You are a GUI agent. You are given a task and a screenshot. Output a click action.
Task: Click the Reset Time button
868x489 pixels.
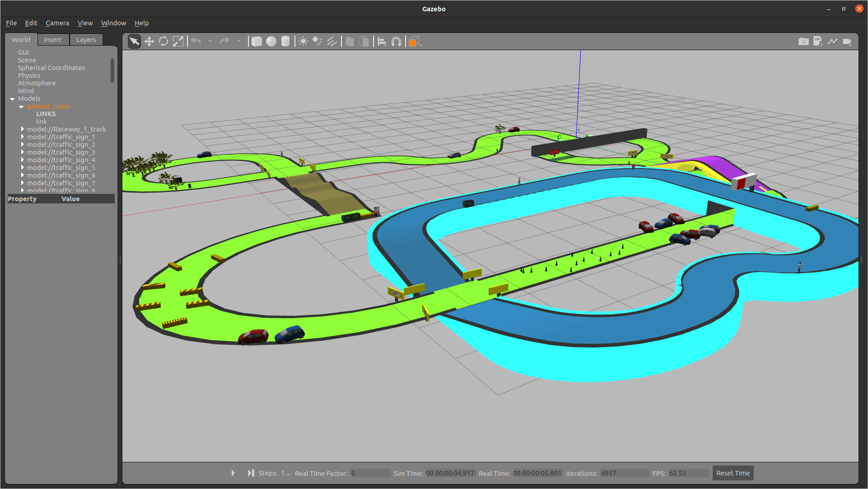pyautogui.click(x=733, y=473)
